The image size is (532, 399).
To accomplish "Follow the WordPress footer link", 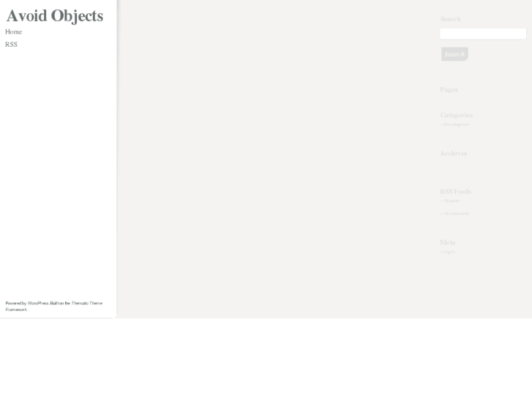I will pos(38,303).
